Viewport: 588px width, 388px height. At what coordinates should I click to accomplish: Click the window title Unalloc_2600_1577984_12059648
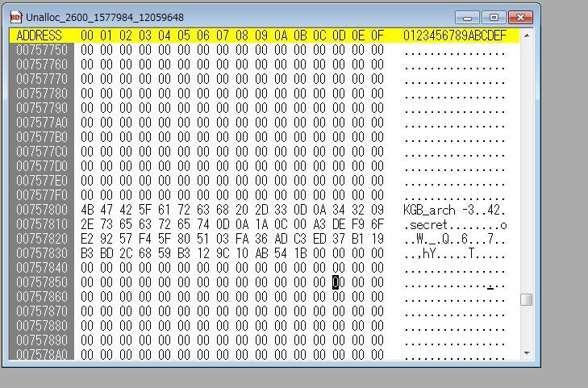point(105,18)
